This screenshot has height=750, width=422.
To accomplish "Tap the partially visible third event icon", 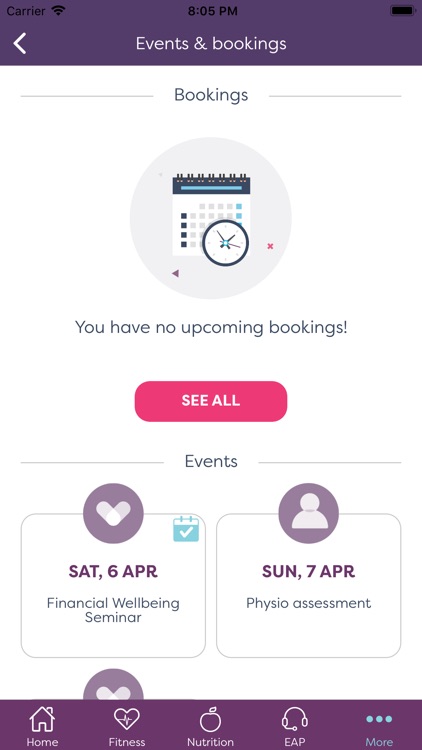I will coord(113,684).
